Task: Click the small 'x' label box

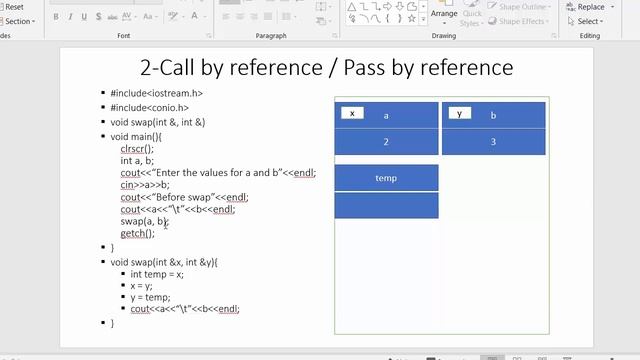Action: click(x=352, y=113)
